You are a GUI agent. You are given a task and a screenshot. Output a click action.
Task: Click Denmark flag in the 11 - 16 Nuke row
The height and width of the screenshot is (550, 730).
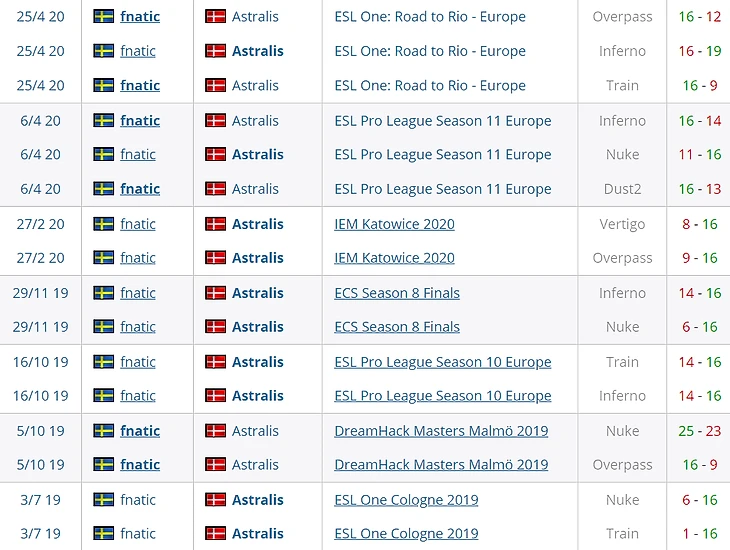215,155
